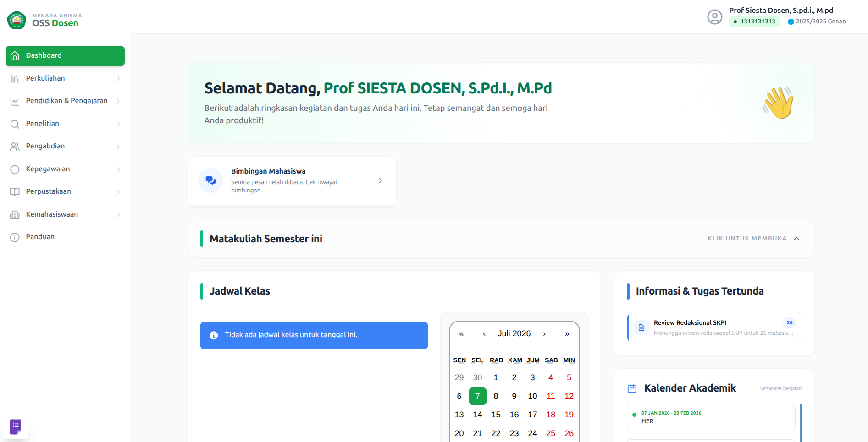
Task: Click the info icon in the jadwal alert
Action: 214,335
